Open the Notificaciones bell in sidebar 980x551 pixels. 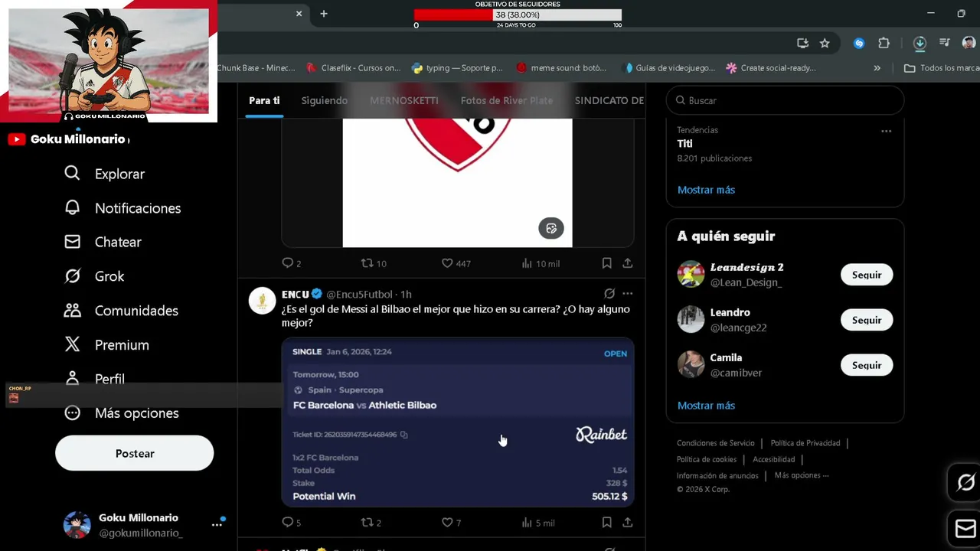122,208
